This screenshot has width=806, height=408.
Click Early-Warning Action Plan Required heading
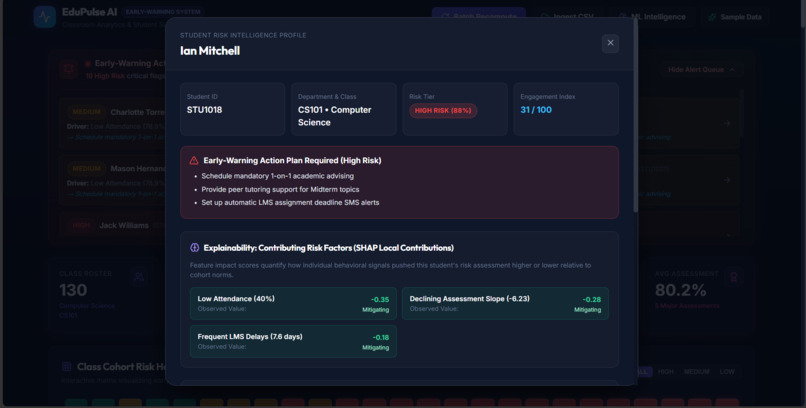292,160
